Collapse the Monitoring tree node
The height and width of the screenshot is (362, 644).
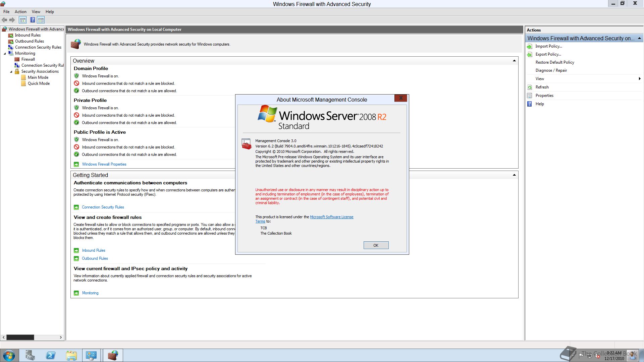tap(5, 54)
